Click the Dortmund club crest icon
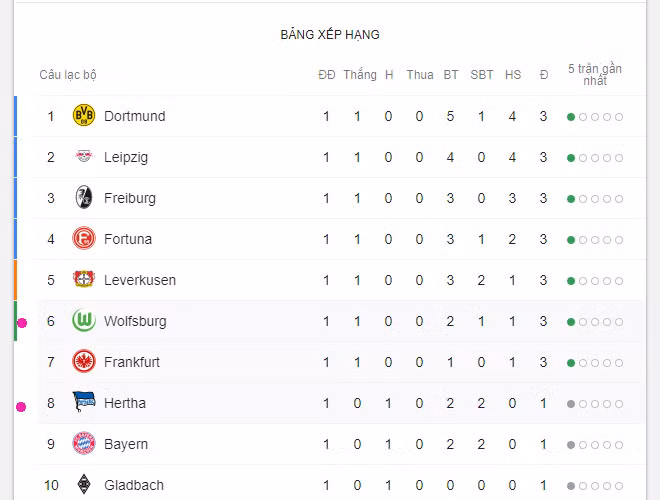 (x=83, y=116)
